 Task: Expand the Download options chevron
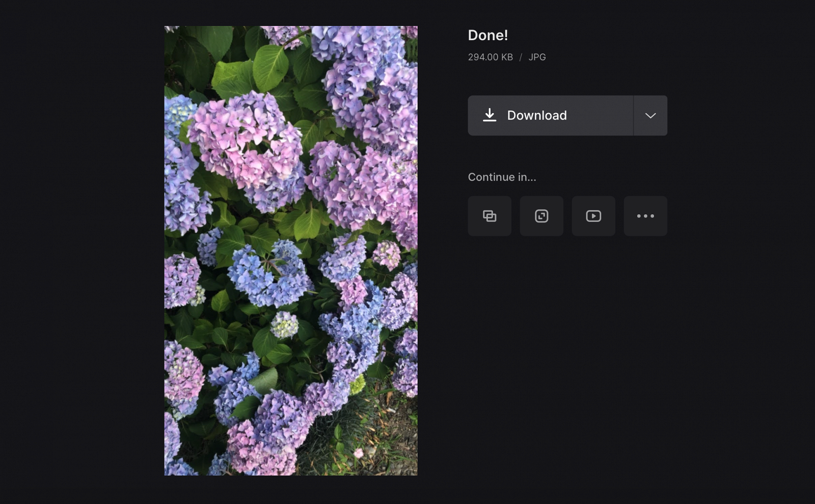click(650, 116)
